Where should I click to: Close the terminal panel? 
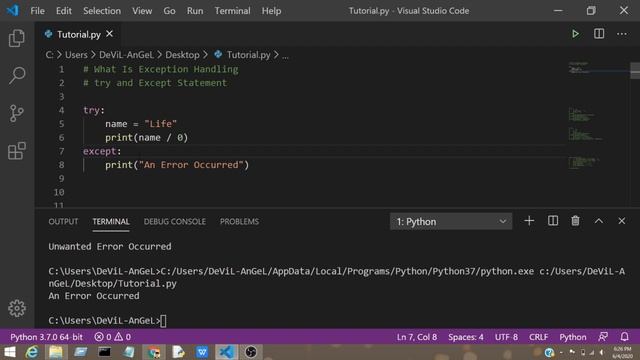pos(621,221)
